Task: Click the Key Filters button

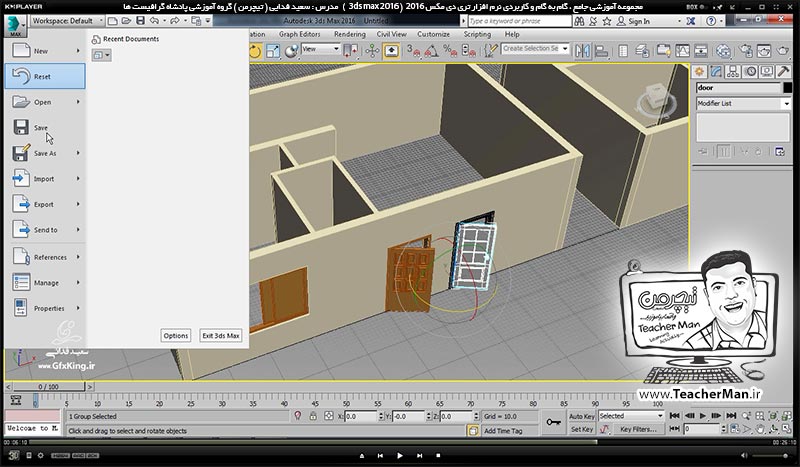Action: [x=638, y=429]
